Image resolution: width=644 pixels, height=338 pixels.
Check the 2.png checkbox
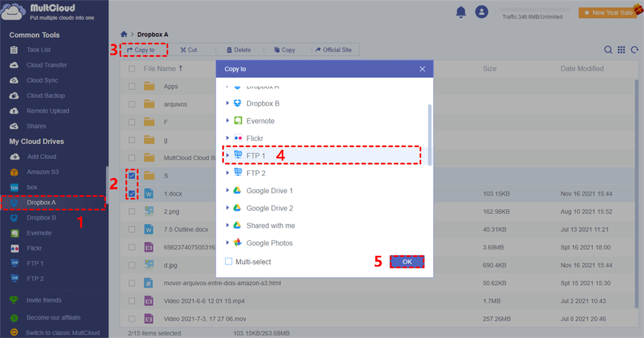tap(132, 211)
